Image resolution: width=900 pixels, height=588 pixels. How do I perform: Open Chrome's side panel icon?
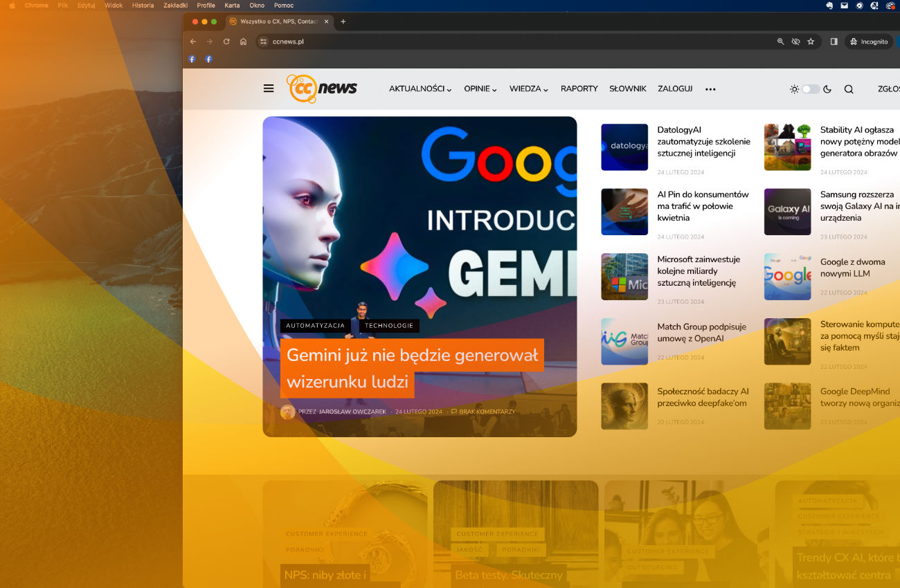pos(834,42)
